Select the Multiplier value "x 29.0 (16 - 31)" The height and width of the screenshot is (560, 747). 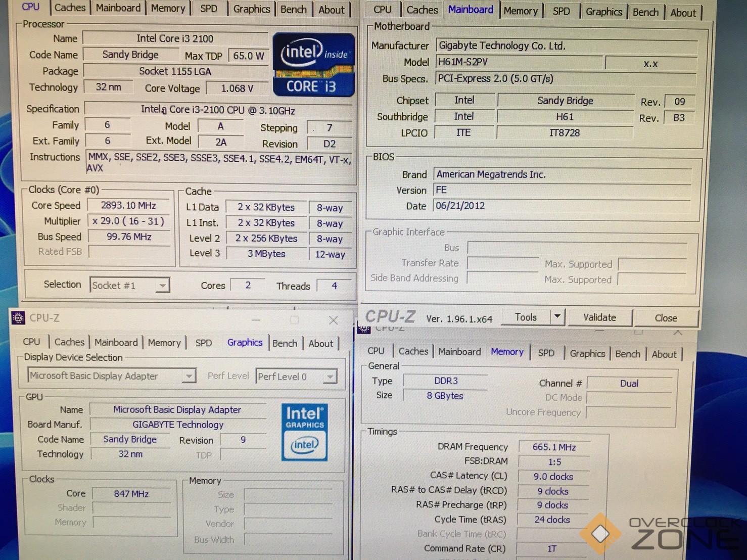click(128, 221)
